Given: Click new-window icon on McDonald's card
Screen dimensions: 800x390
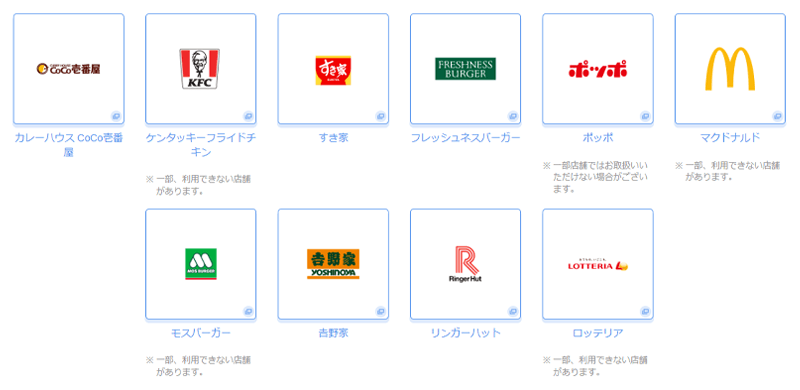Looking at the screenshot, I should [778, 116].
